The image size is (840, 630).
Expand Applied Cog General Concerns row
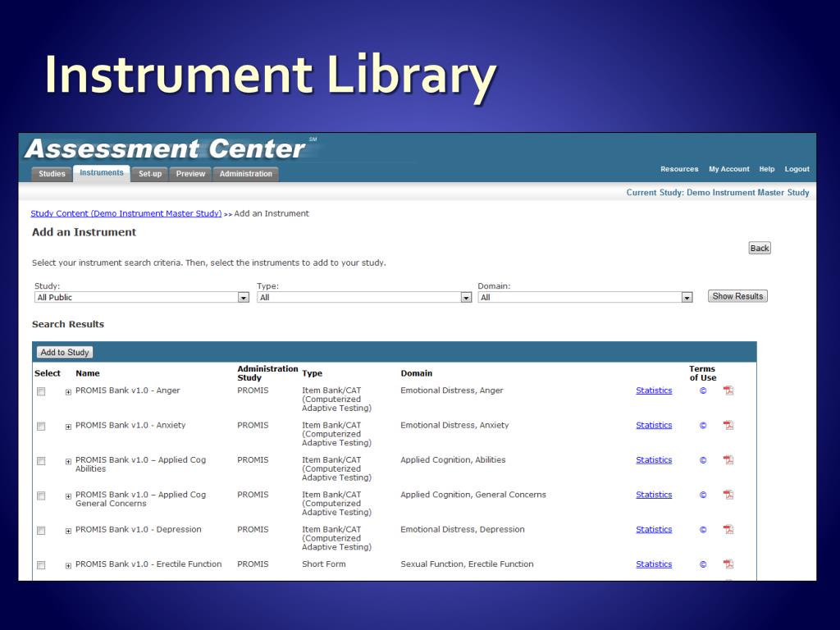tap(68, 496)
